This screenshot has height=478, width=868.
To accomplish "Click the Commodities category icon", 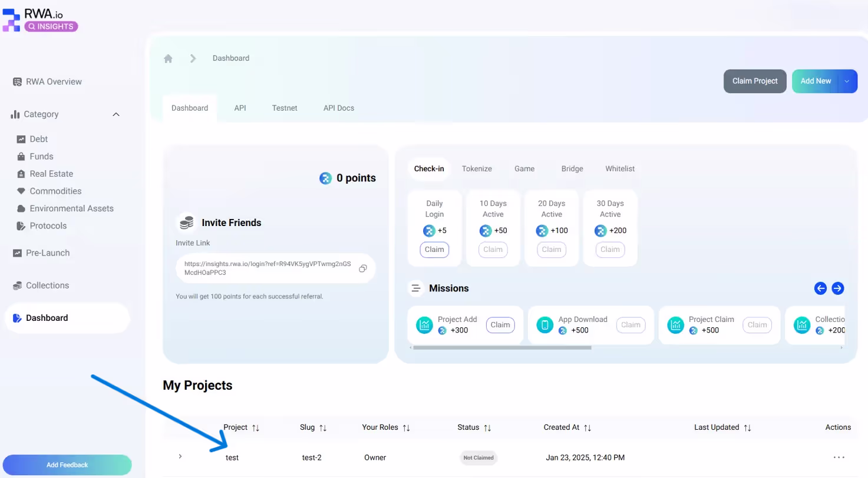I will click(x=21, y=191).
